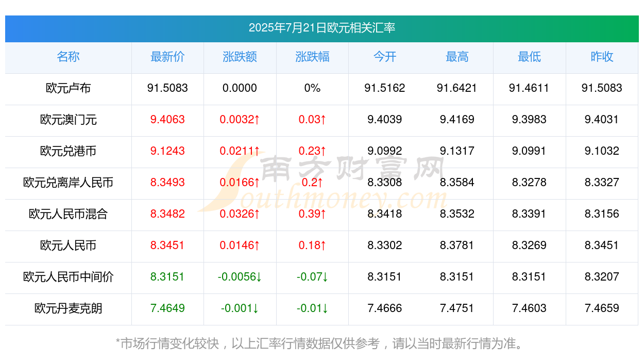Select the 昨收 column header
Image resolution: width=644 pixels, height=360 pixels.
(x=602, y=57)
